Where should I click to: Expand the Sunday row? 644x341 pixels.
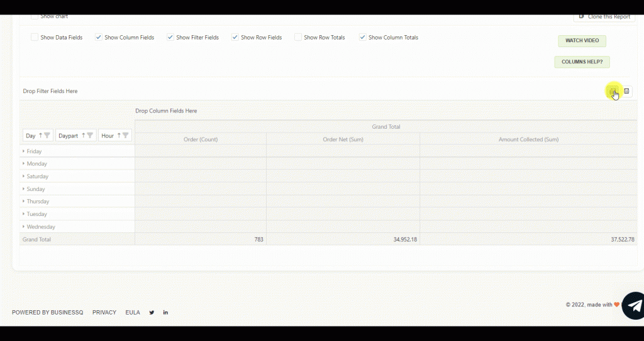point(23,189)
